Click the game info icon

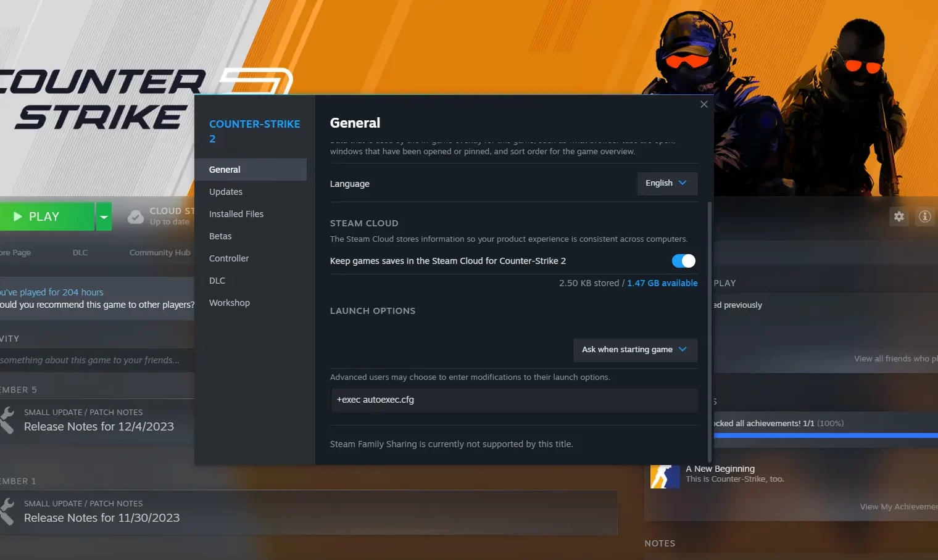click(x=924, y=216)
